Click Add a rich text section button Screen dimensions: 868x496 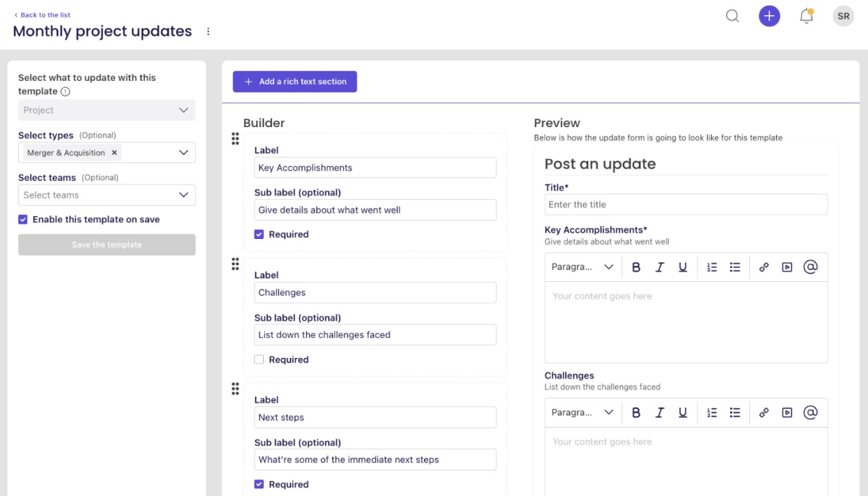295,82
